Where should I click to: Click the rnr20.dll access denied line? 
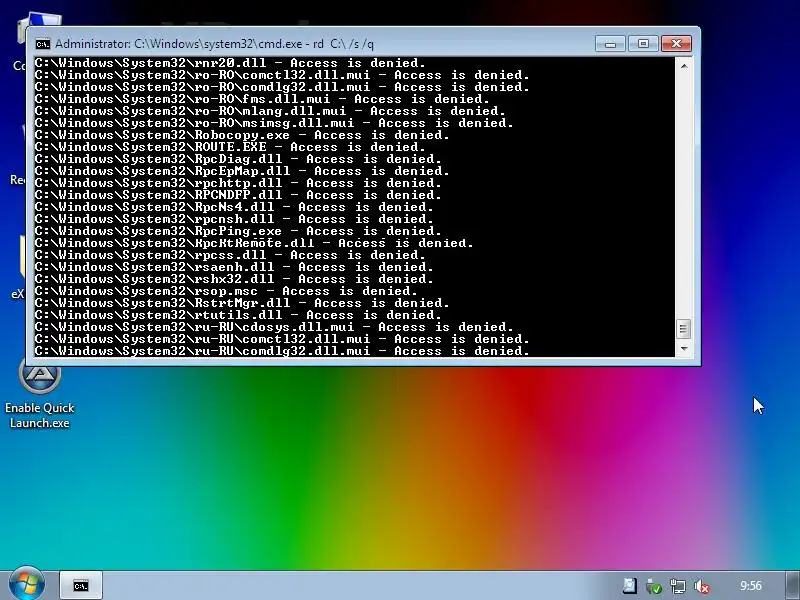[x=230, y=63]
